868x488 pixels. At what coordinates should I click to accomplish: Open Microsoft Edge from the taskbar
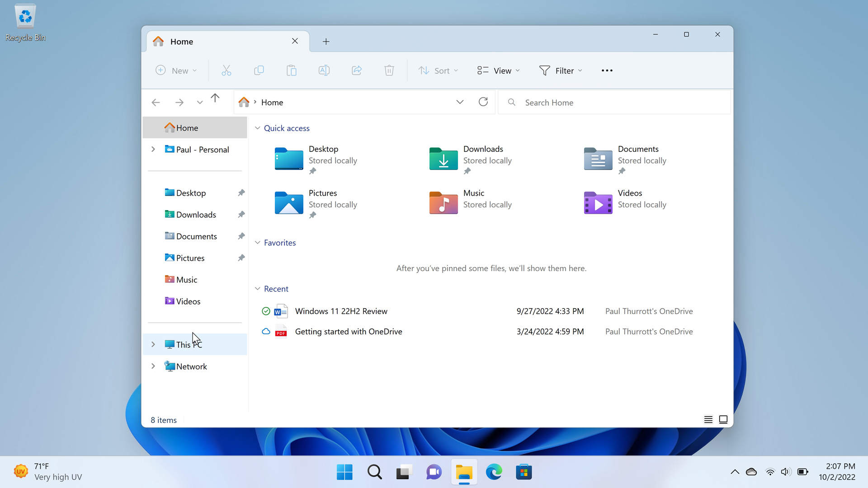click(x=494, y=472)
